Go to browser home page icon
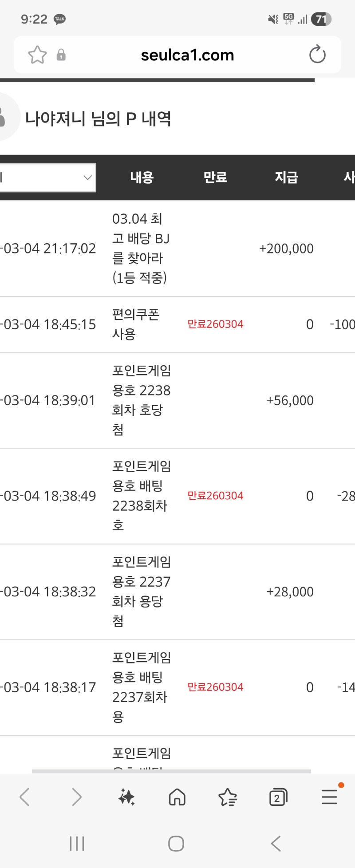The width and height of the screenshot is (355, 868). pyautogui.click(x=177, y=797)
